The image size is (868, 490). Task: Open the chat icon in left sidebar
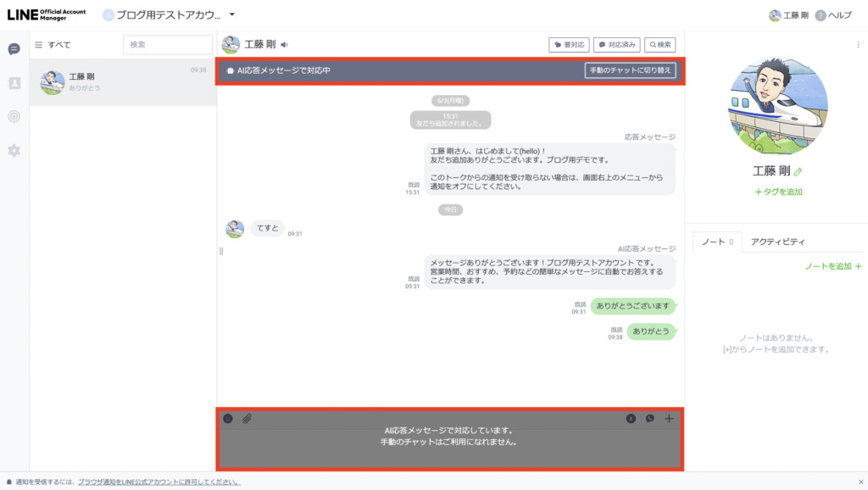pos(14,49)
